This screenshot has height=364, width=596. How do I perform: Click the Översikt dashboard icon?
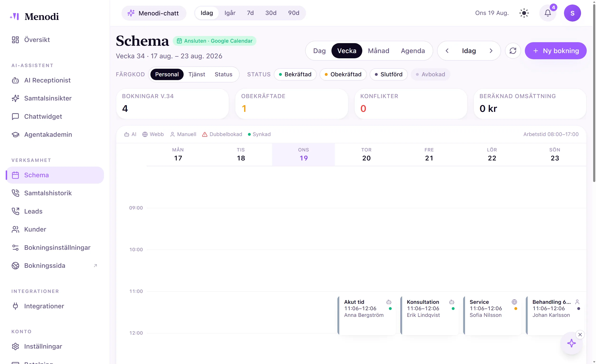(15, 40)
